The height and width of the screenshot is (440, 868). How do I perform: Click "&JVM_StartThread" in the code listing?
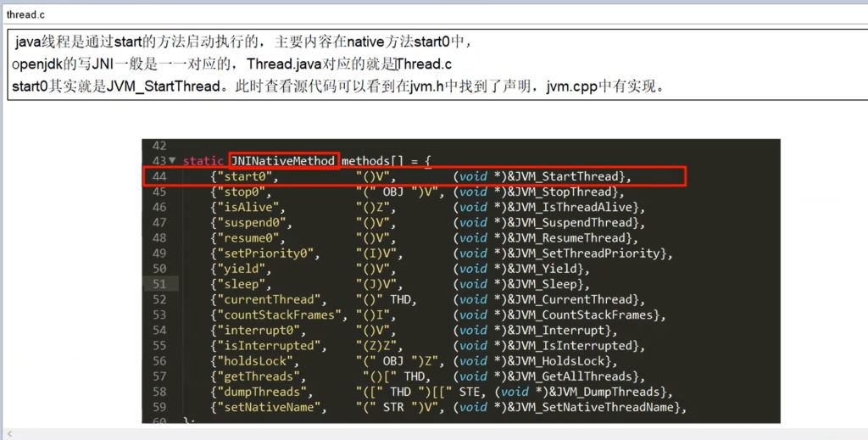[564, 176]
